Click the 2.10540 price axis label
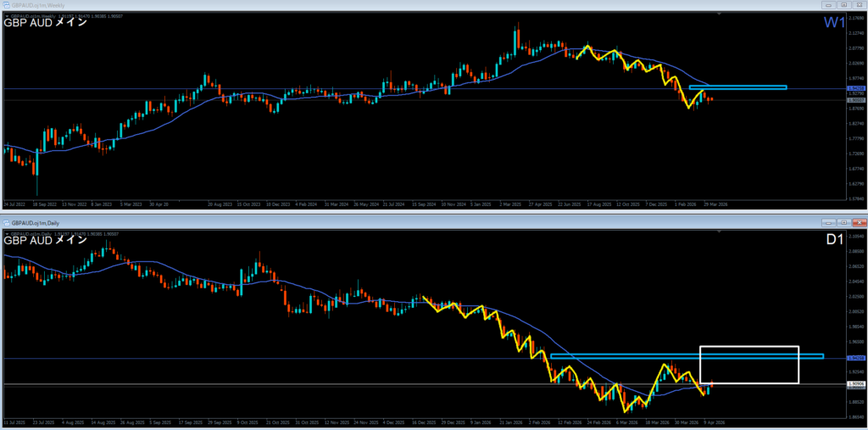868x430 pixels. click(x=854, y=236)
